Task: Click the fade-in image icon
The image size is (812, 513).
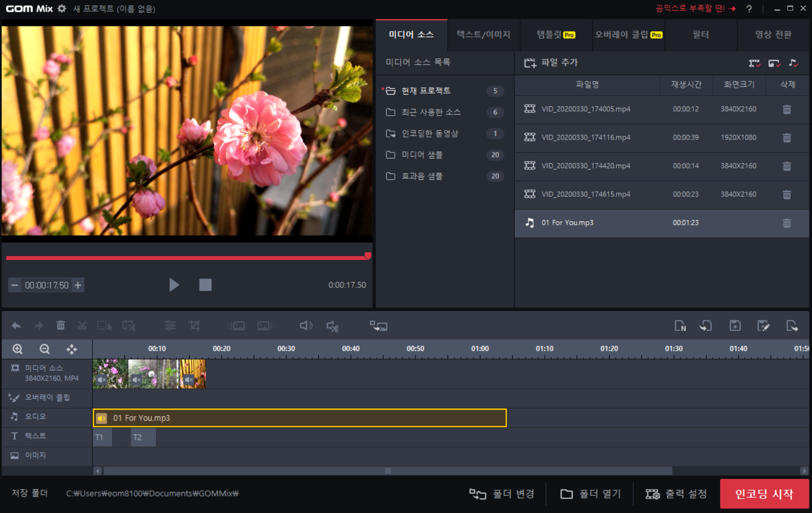Action: [237, 326]
